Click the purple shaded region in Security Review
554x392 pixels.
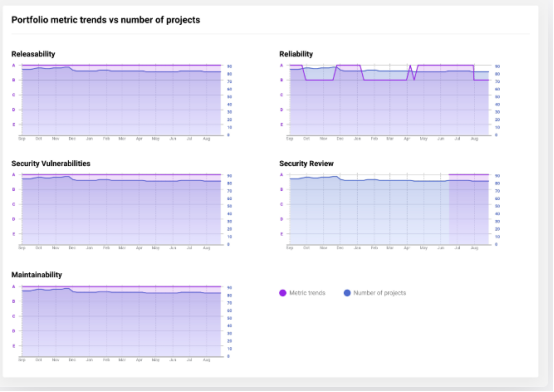pyautogui.click(x=469, y=209)
